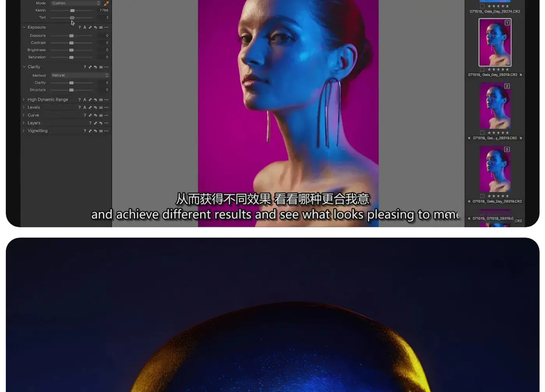Click the Kelvin slider handle
Screen dimensions: 545x392
point(72,11)
